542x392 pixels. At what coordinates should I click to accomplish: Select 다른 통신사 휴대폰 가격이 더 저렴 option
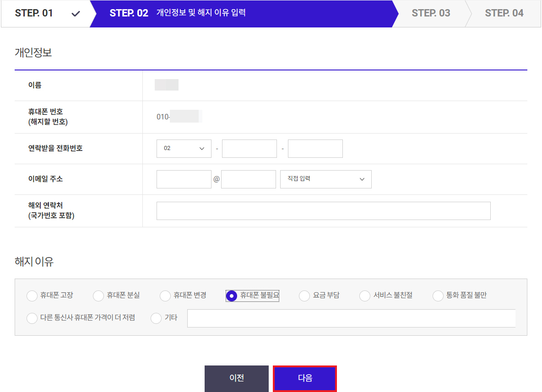[x=32, y=318]
